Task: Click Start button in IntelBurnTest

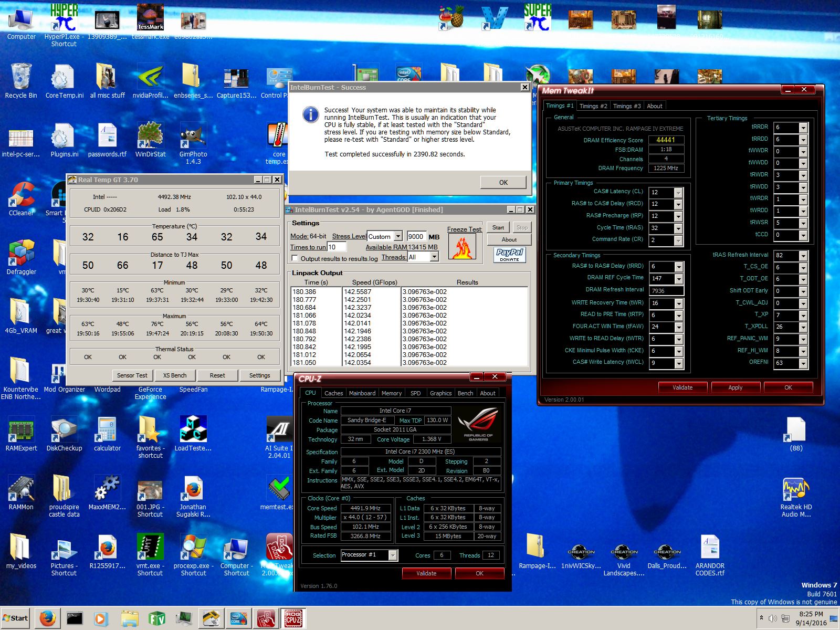Action: pos(498,227)
